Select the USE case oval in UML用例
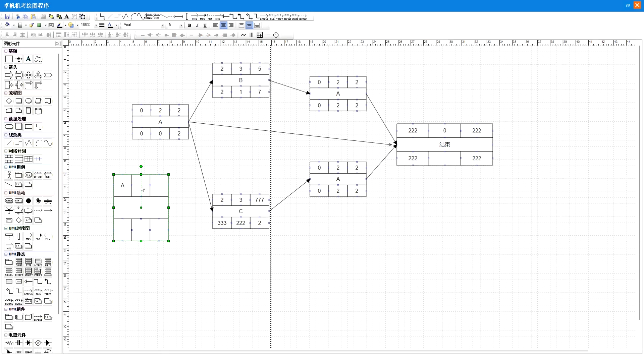Viewport: 644px width, 362px height. (x=29, y=175)
